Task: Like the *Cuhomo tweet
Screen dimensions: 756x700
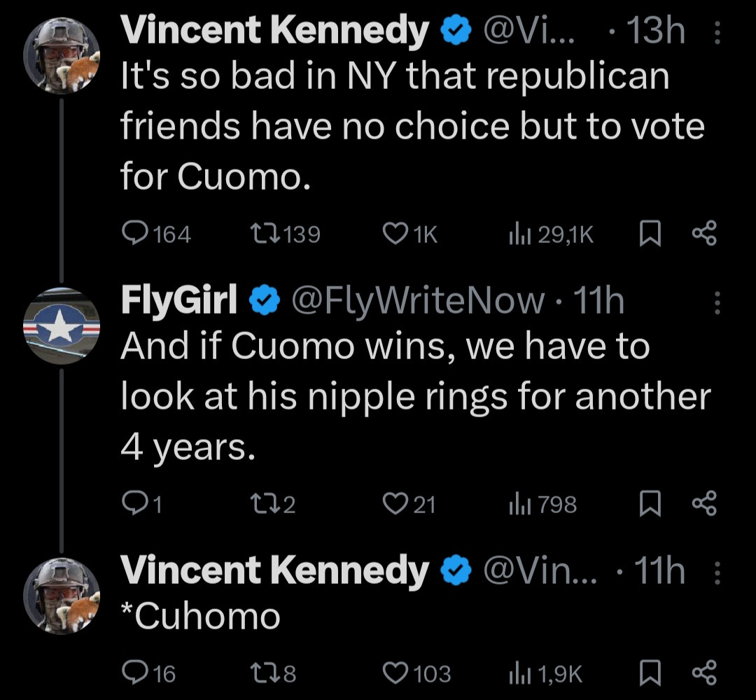Action: 395,673
